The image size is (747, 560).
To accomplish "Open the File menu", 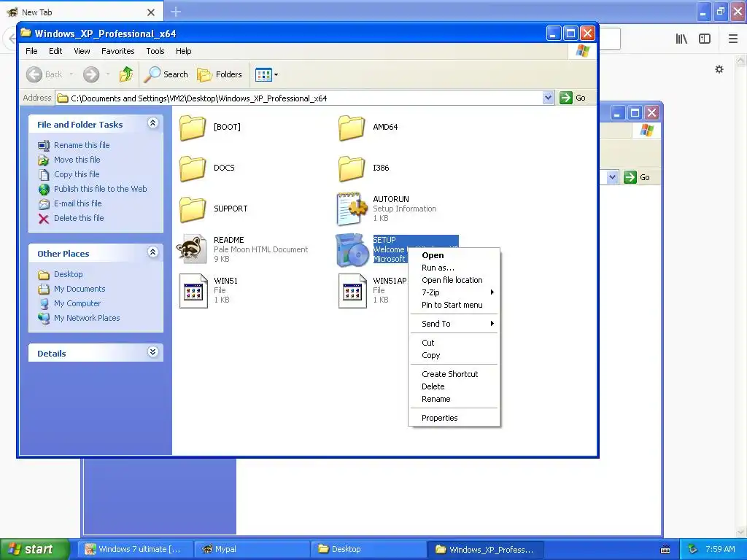I will (x=31, y=51).
